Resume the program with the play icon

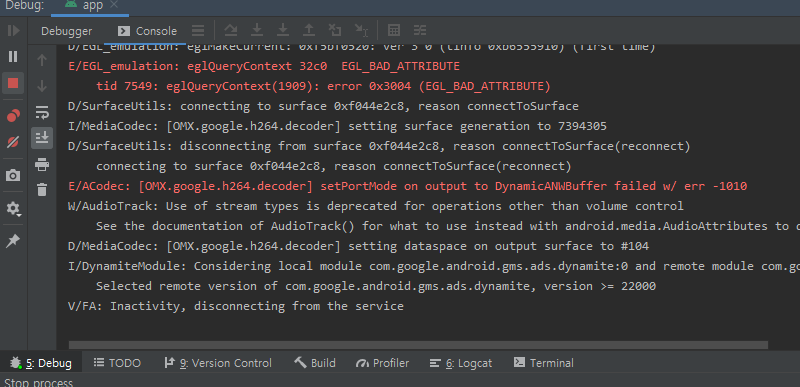(13, 31)
